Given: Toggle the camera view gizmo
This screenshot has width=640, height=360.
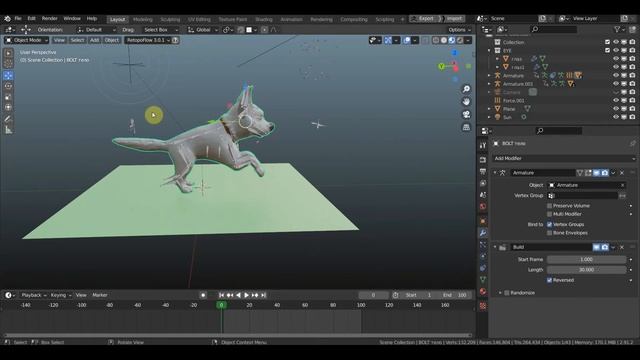Looking at the screenshot, I should pos(466,114).
